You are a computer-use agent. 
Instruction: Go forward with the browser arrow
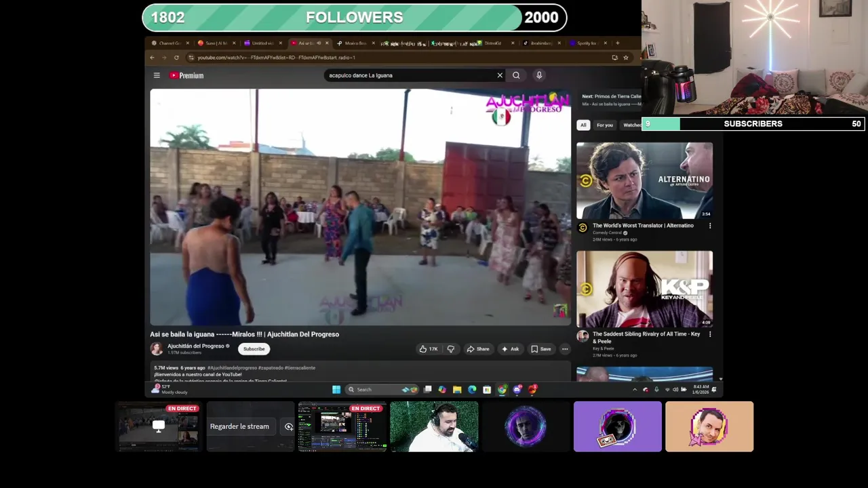pyautogui.click(x=164, y=58)
